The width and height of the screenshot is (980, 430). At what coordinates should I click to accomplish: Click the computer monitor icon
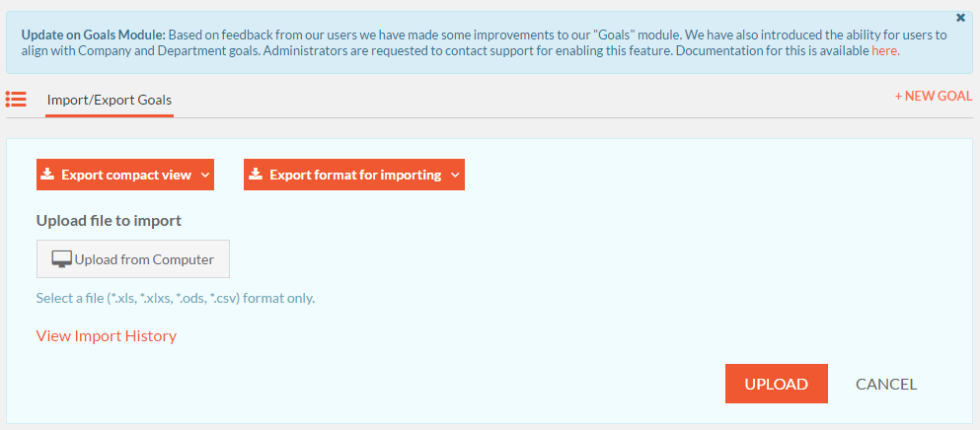[61, 259]
